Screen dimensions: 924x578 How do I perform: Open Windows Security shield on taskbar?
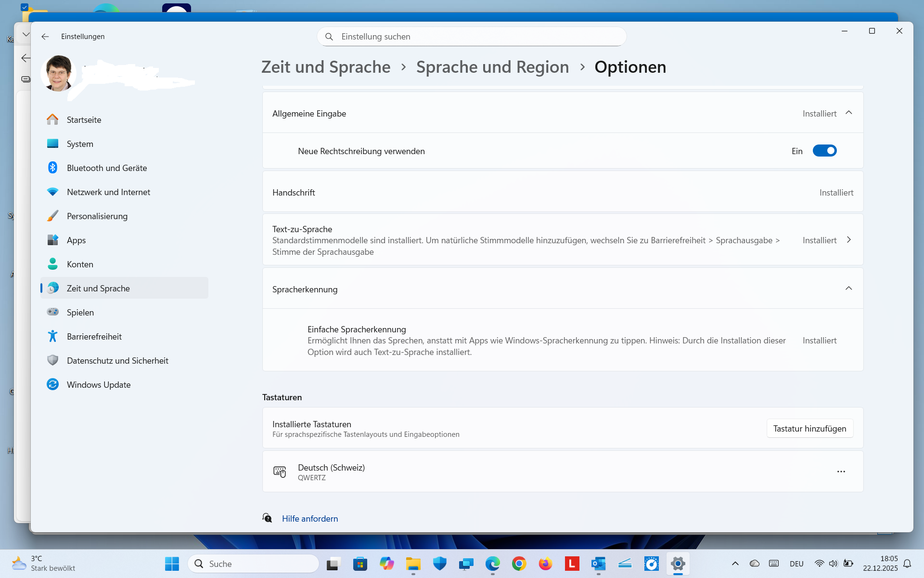(x=439, y=564)
